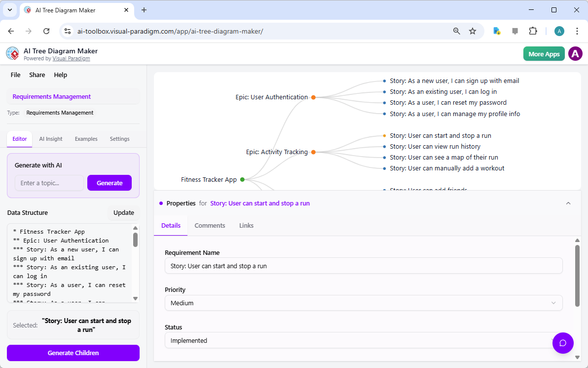This screenshot has height=368, width=588.
Task: Open the chat support bubble icon
Action: tap(563, 343)
